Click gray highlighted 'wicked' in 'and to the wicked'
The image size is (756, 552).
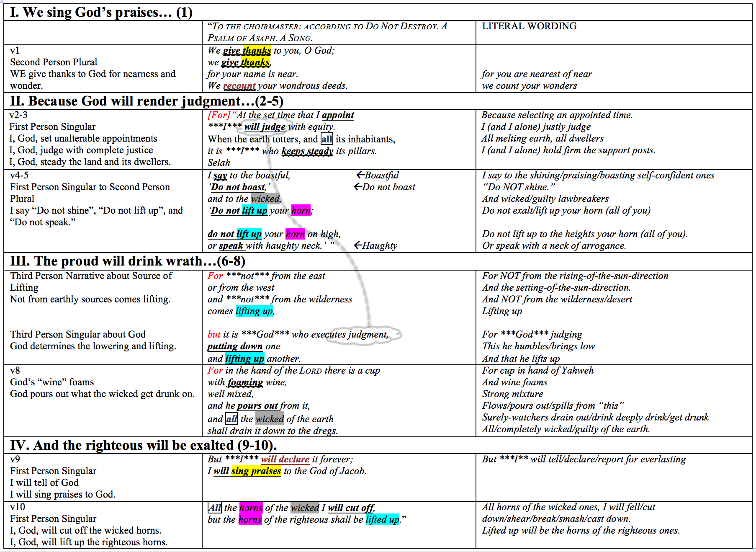(x=265, y=199)
